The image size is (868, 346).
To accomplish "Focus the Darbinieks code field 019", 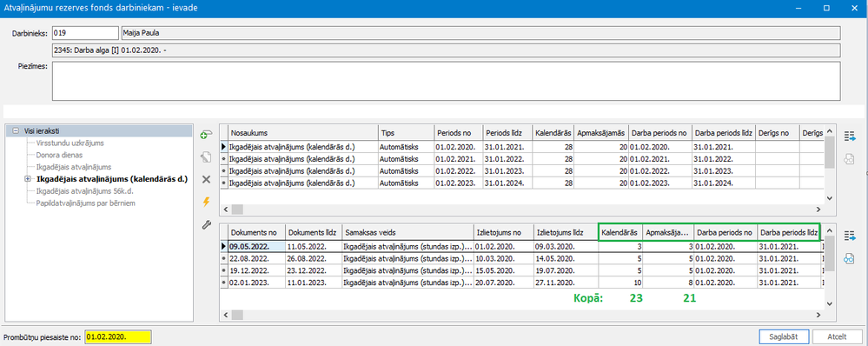I will point(84,33).
